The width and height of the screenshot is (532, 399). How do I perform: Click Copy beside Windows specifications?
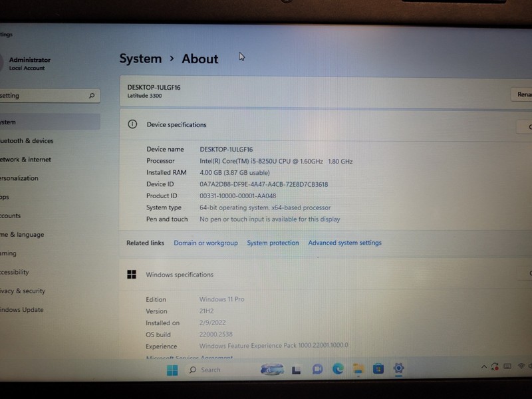click(x=526, y=273)
